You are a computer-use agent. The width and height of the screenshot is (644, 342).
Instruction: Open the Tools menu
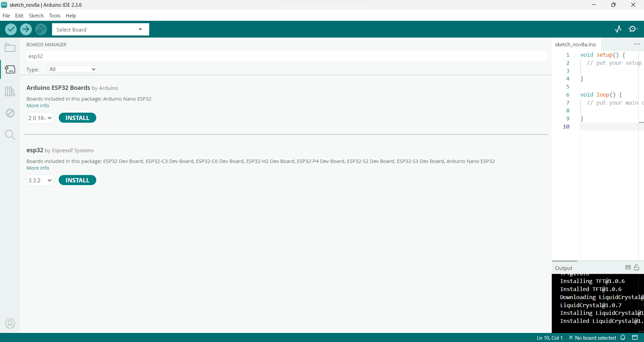click(55, 16)
